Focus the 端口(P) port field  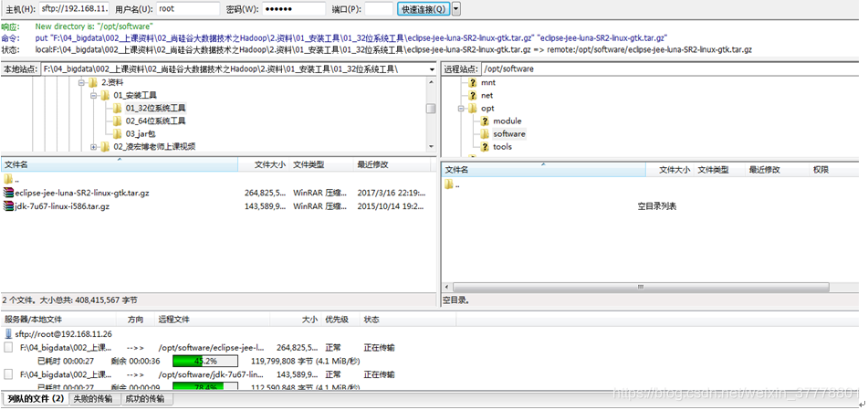tap(379, 9)
